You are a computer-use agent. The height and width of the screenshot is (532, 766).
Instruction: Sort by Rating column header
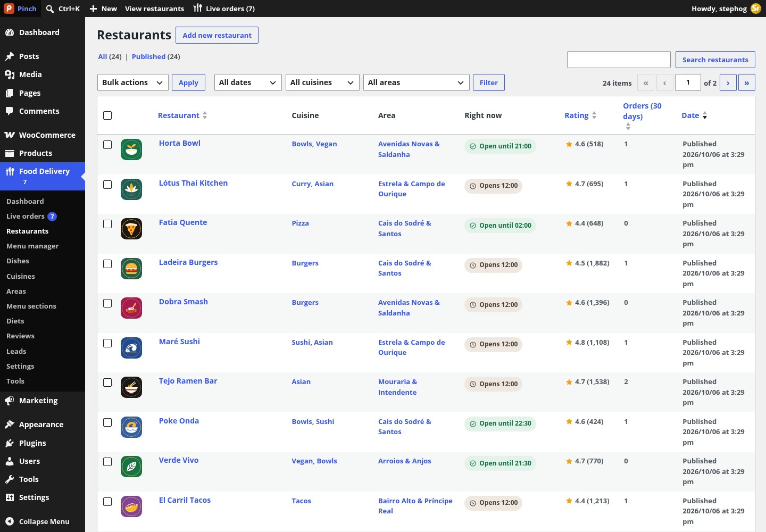pos(580,115)
